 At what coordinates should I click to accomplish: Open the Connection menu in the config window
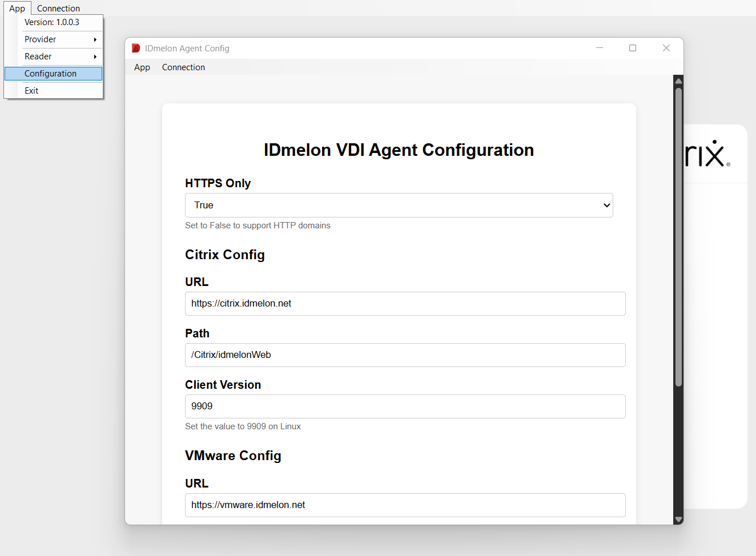(x=183, y=67)
